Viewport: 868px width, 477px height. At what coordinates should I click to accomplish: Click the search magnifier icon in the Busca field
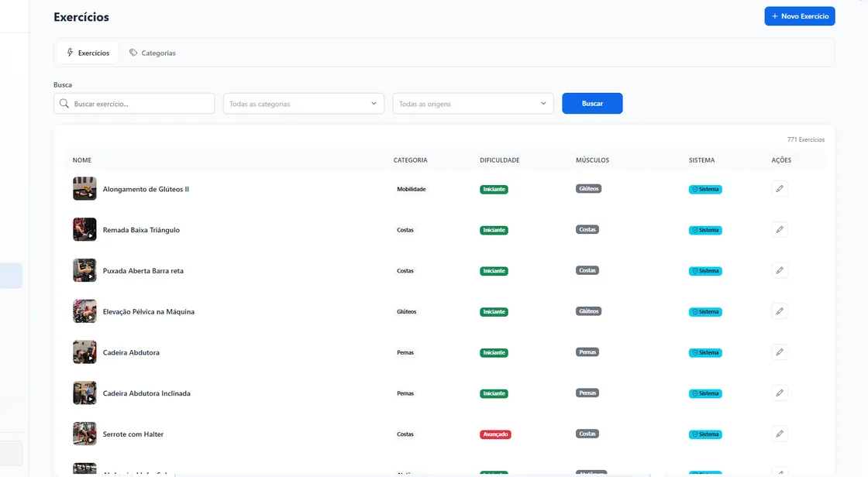point(64,104)
